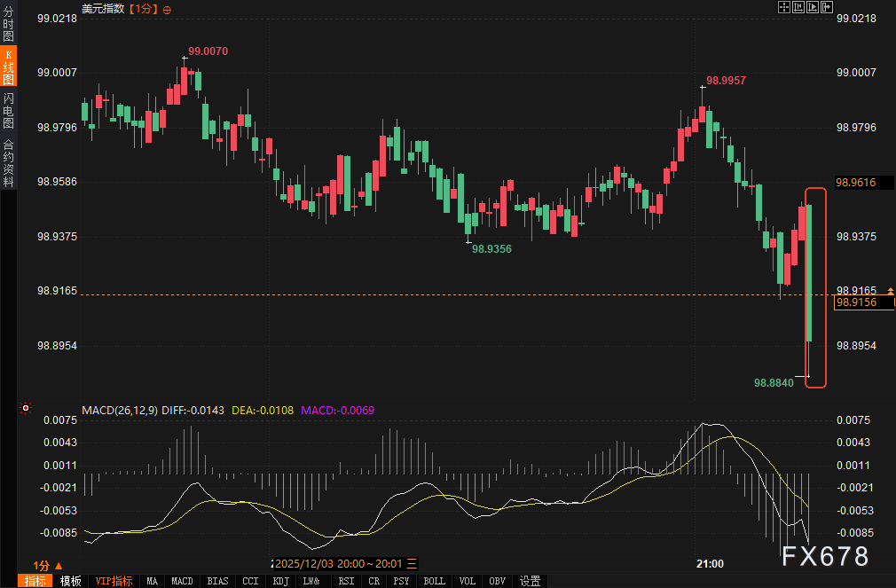Open the 2025/12/03 date range selector
The width and height of the screenshot is (896, 588).
337,563
